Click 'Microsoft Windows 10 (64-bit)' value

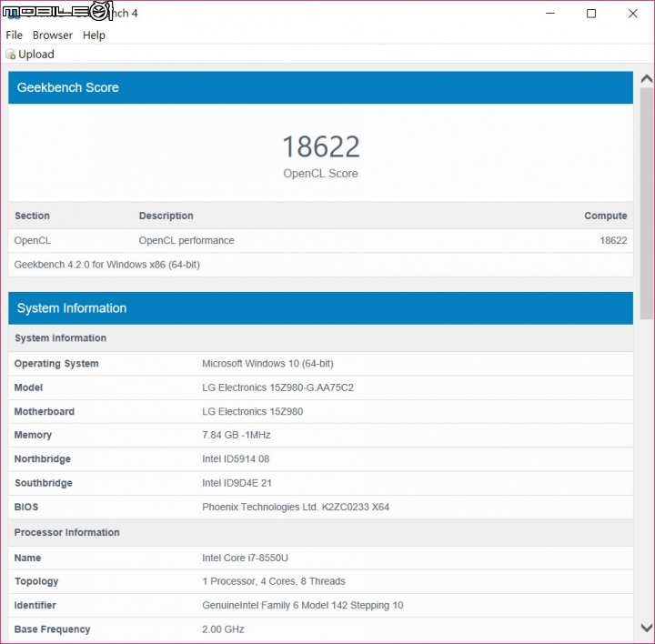[267, 363]
